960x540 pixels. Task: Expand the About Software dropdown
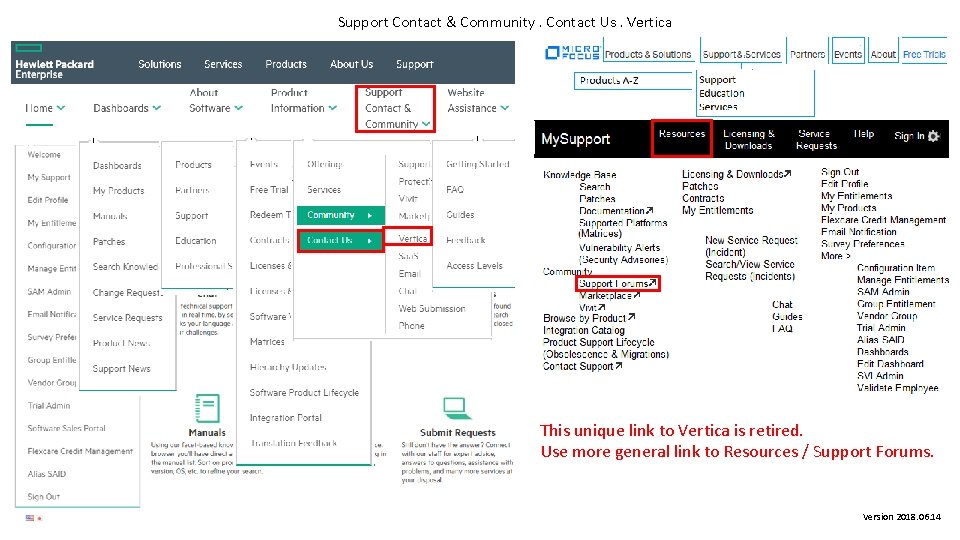pyautogui.click(x=216, y=100)
